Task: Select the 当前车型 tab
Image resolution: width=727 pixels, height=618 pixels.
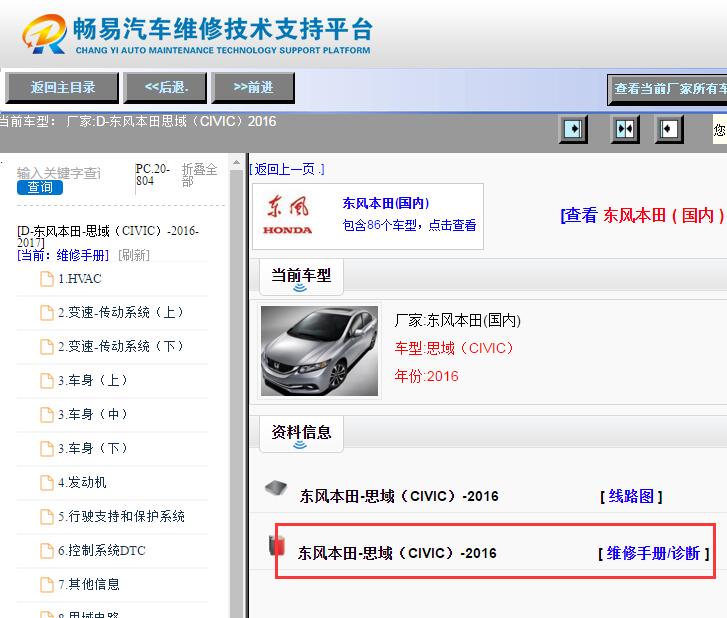Action: pyautogui.click(x=301, y=277)
